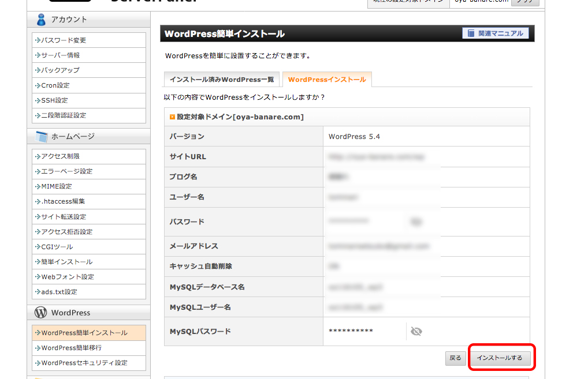Switch to インストール済みWordPress一覧 tab

pyautogui.click(x=222, y=80)
